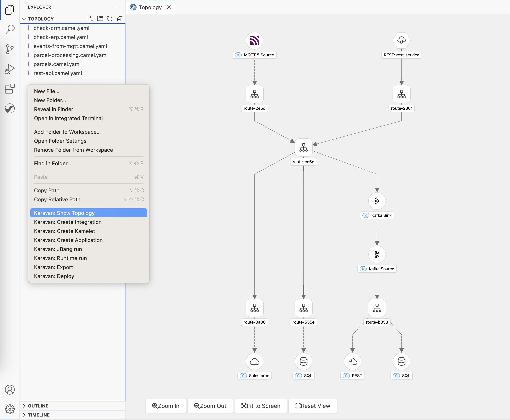Open the Source Control view
This screenshot has height=420, width=510.
point(10,49)
